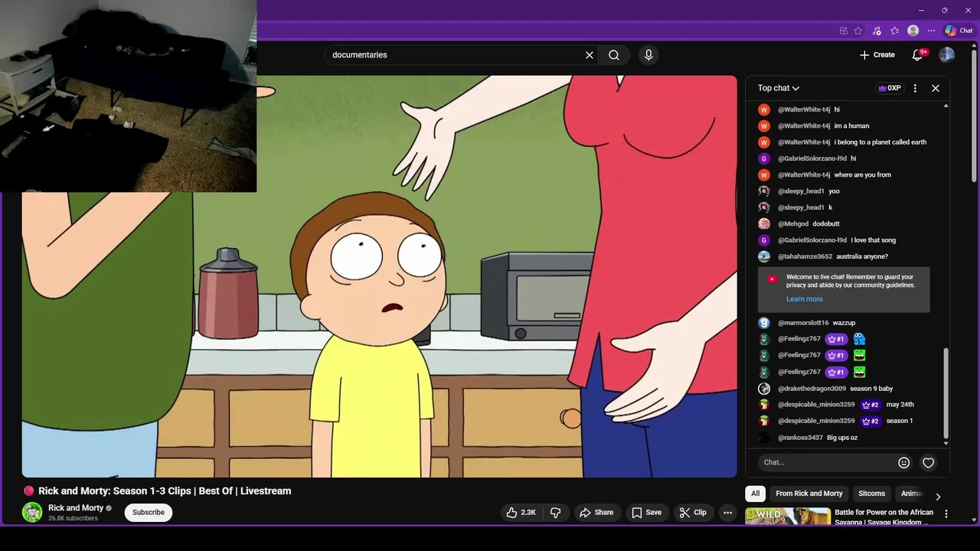Open YouTube account avatar menu
Screen dimensions: 980x551
point(947,55)
